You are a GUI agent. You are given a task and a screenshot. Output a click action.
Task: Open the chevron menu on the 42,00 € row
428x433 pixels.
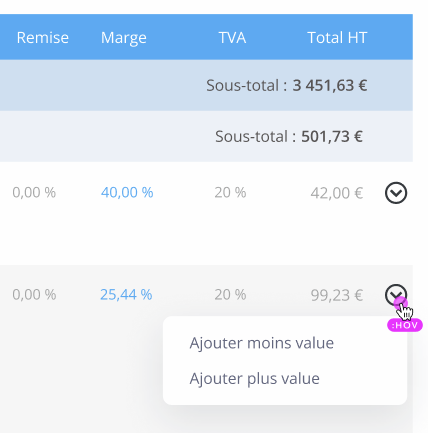tap(396, 193)
